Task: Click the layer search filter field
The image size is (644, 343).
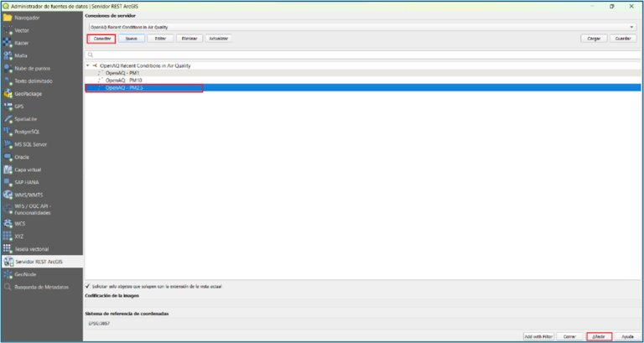Action: (360, 55)
